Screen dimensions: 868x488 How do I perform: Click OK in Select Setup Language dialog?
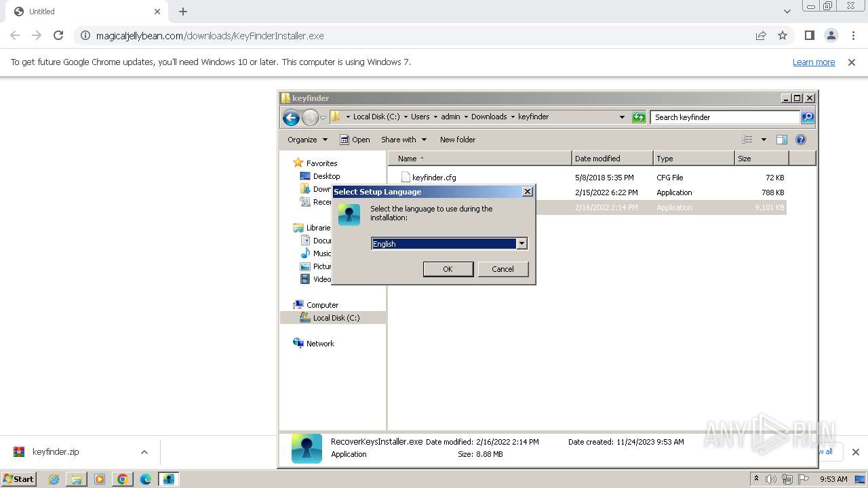point(448,269)
